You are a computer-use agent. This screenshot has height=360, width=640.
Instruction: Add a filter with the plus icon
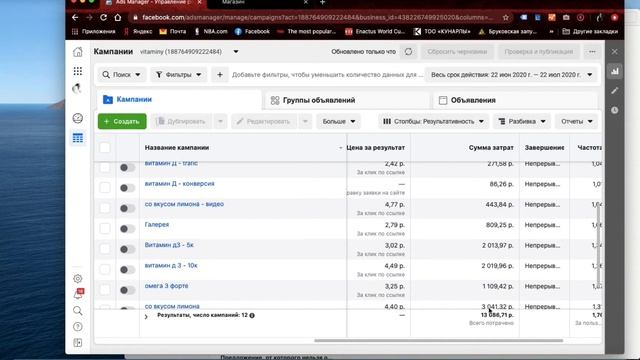(x=220, y=75)
